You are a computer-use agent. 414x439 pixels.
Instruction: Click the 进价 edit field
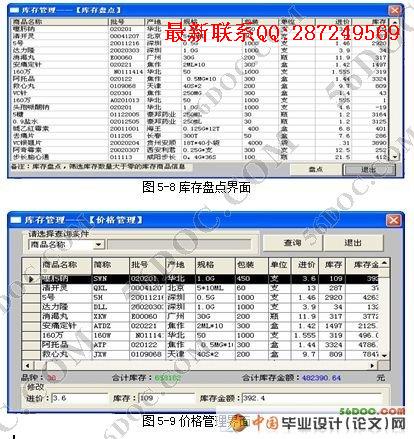80,398
